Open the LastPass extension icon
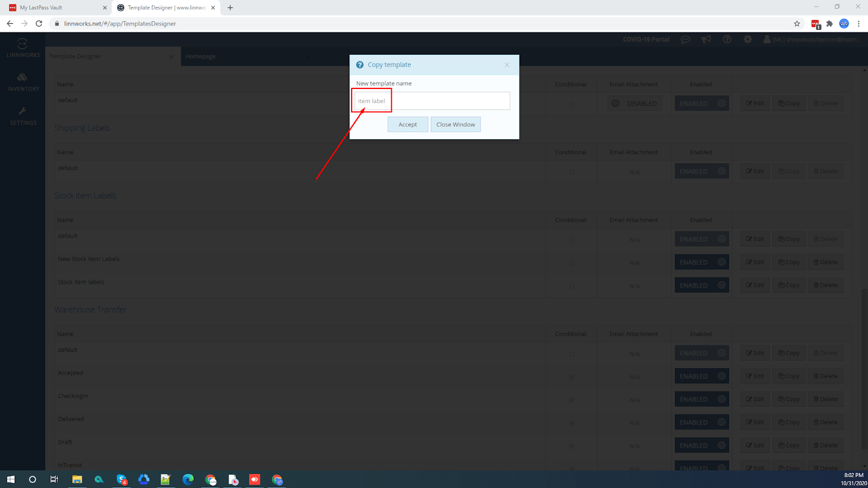Image resolution: width=868 pixels, height=488 pixels. (815, 24)
